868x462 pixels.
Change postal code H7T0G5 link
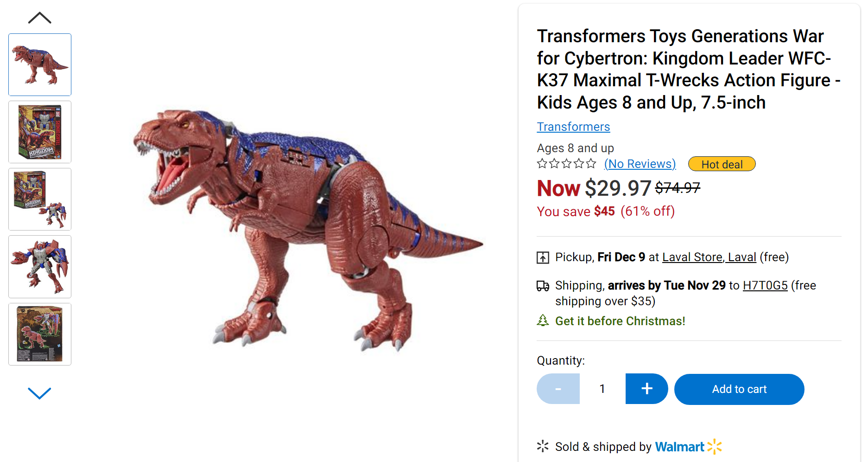click(x=765, y=285)
